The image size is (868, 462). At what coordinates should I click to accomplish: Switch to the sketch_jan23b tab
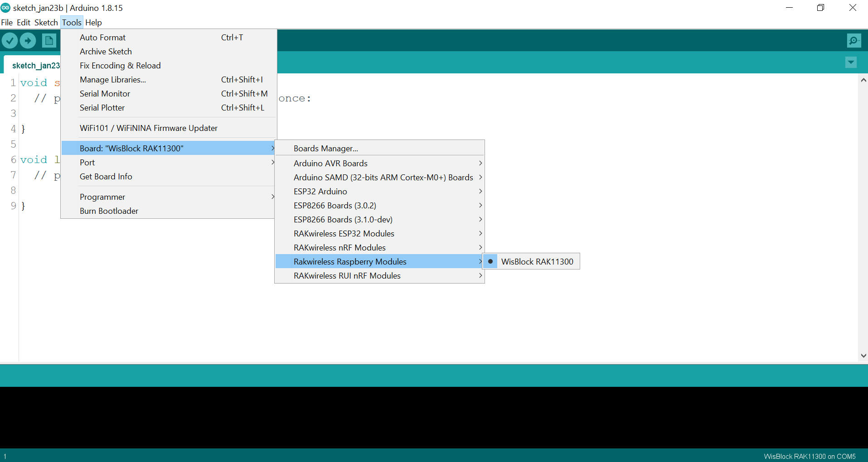click(x=33, y=65)
